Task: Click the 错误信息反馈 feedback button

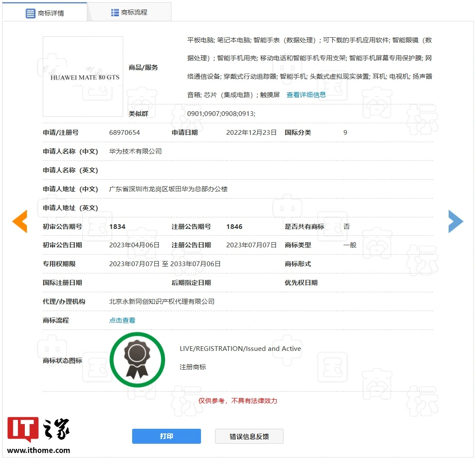Action: (x=249, y=436)
